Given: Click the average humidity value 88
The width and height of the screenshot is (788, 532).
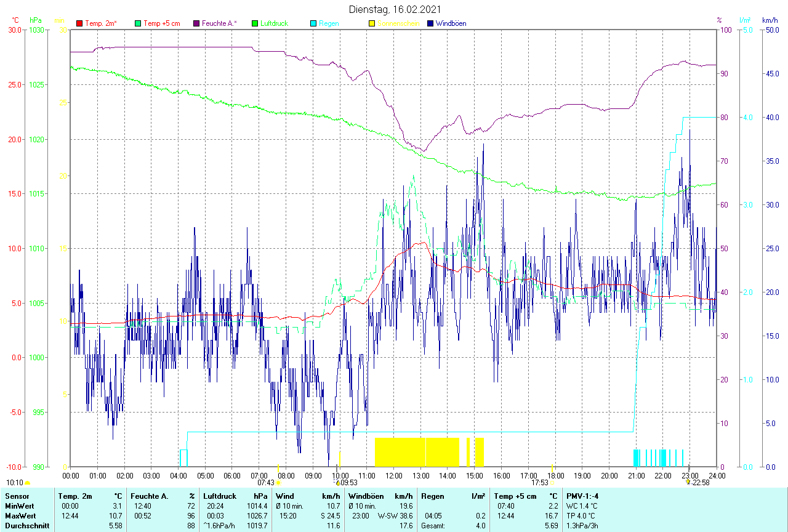Looking at the screenshot, I should click(191, 526).
